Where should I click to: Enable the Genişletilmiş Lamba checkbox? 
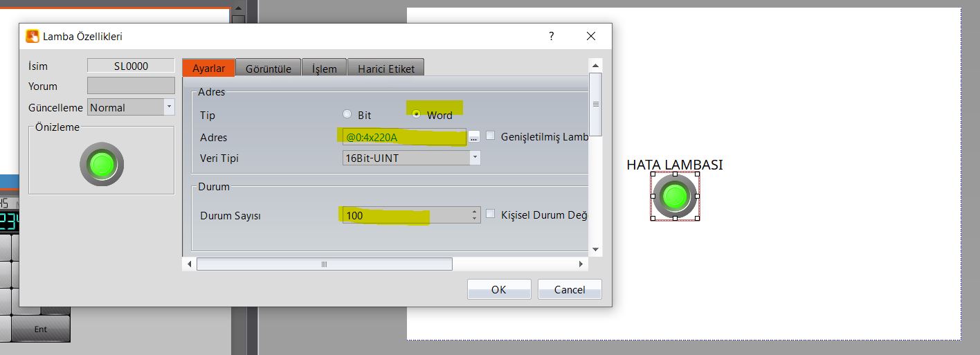[x=491, y=136]
